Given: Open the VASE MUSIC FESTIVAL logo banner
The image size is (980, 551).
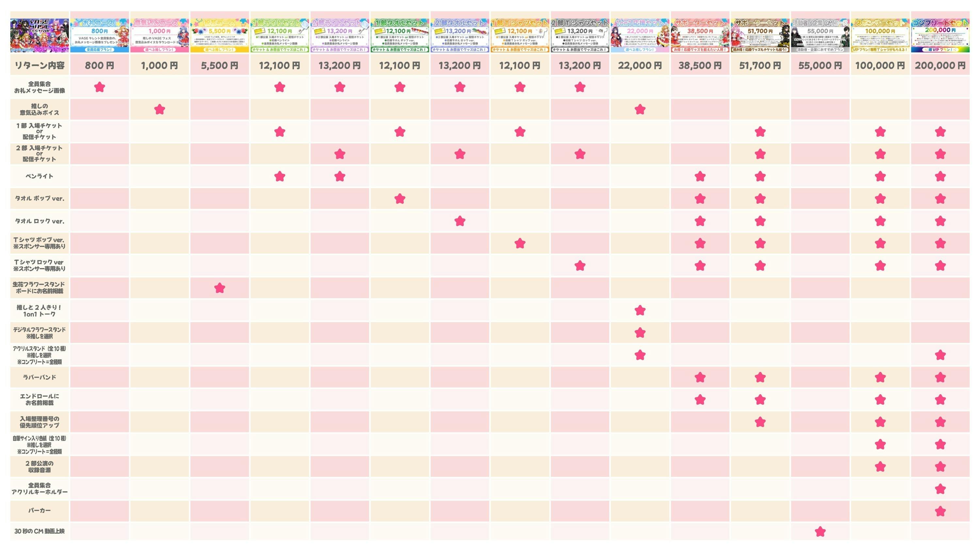Looking at the screenshot, I should 40,35.
